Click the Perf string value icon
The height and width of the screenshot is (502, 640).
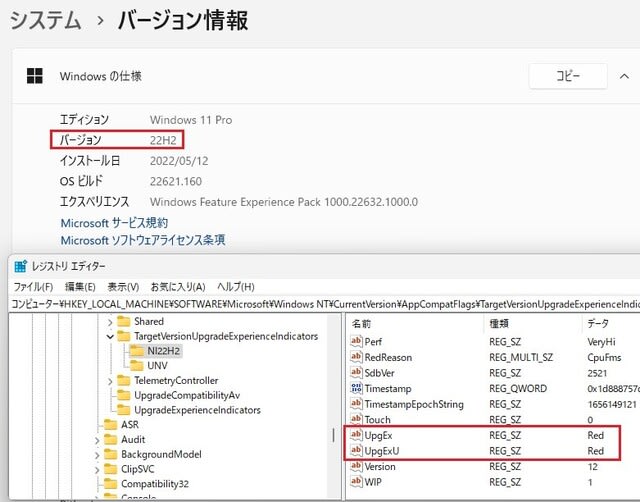coord(356,341)
